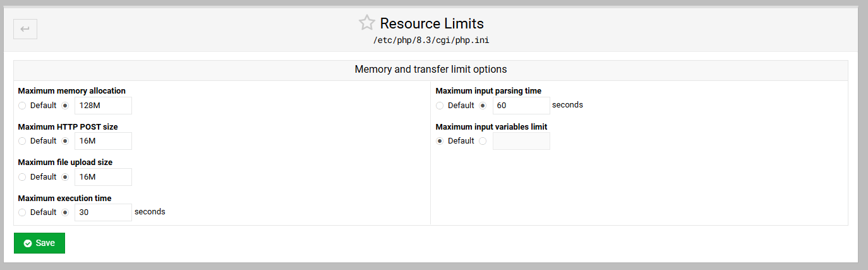The image size is (868, 270).
Task: Select Default for Maximum HTTP POST size
Action: coord(22,141)
